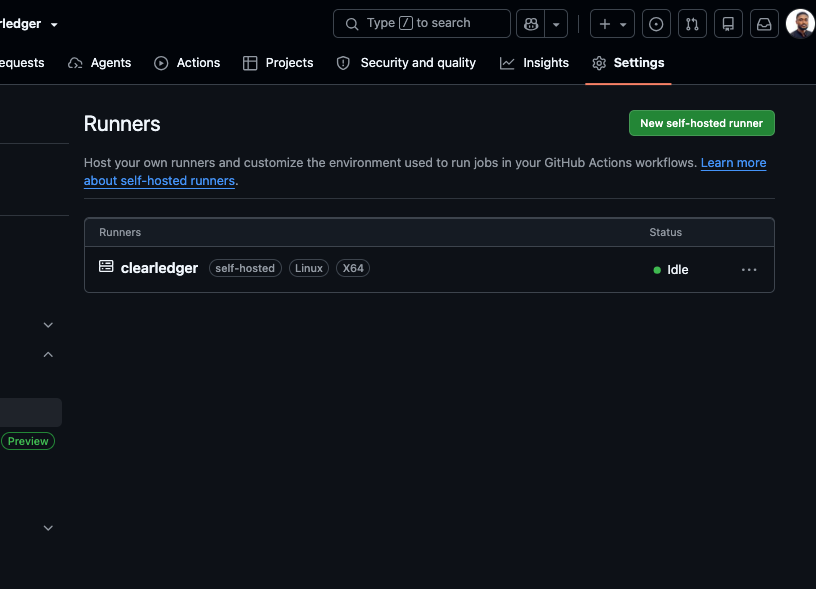Open the user profile avatar
This screenshot has width=816, height=589.
tap(800, 24)
